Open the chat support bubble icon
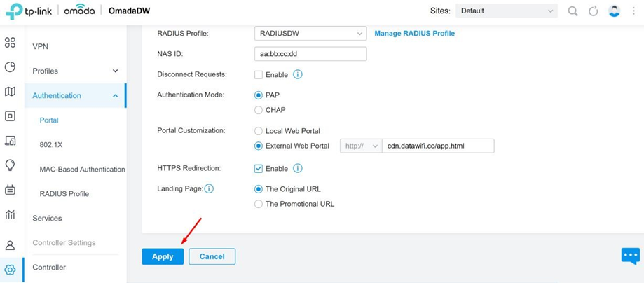The width and height of the screenshot is (644, 283). (x=631, y=256)
